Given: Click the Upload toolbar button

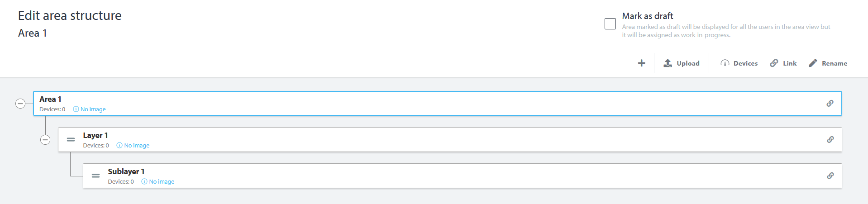Looking at the screenshot, I should click(x=682, y=63).
